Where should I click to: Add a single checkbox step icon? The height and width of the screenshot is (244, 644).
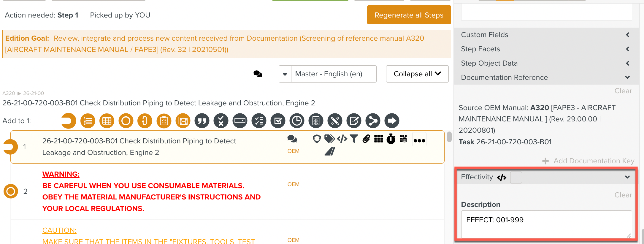[278, 121]
